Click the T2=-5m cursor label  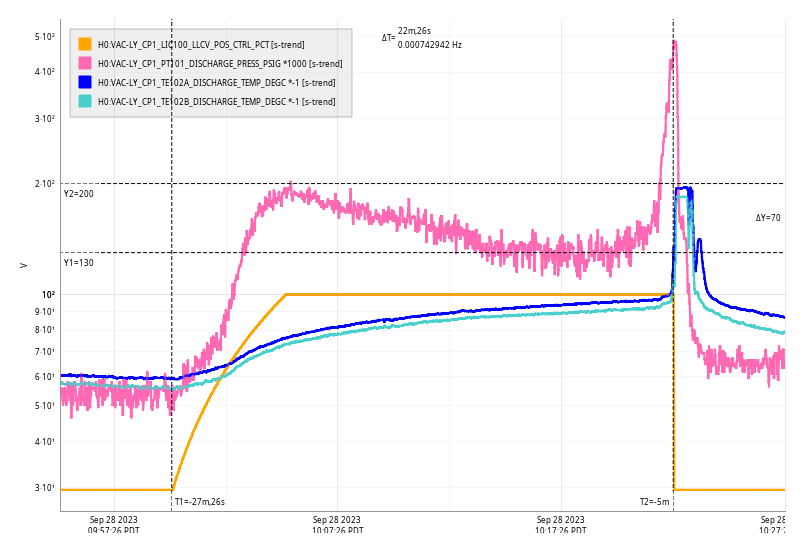point(654,502)
